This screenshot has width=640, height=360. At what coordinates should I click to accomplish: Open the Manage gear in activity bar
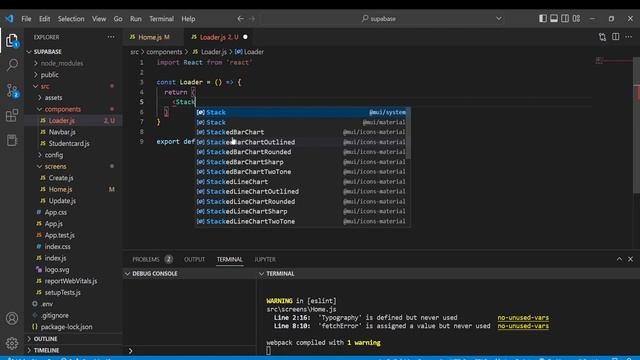point(12,343)
